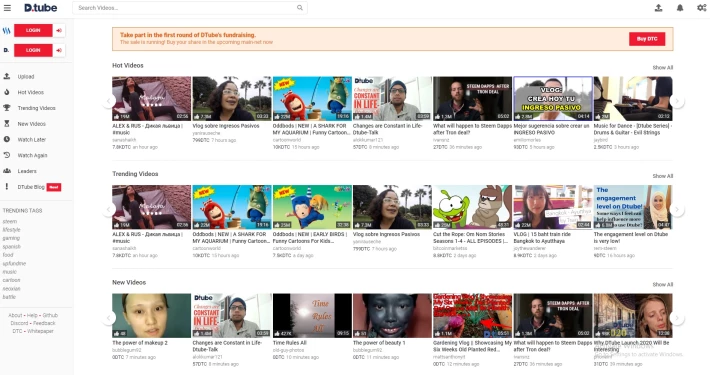Click the Upload sidebar icon
The image size is (710, 375).
click(7, 77)
